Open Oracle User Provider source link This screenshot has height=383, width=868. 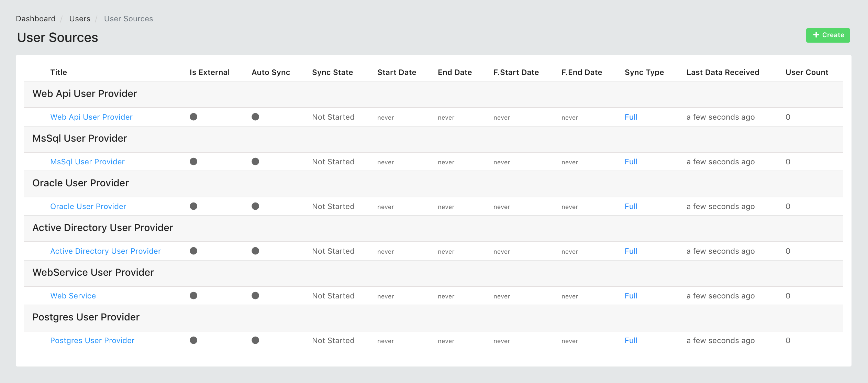click(88, 206)
